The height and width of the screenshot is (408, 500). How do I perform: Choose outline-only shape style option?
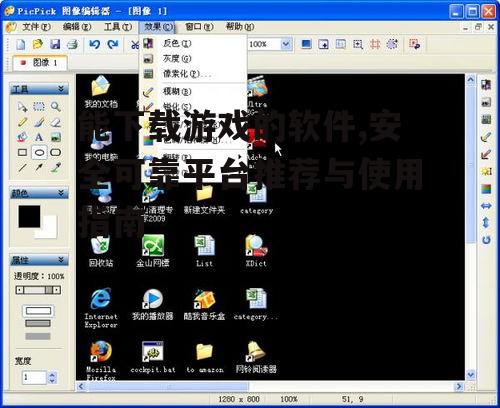38,311
